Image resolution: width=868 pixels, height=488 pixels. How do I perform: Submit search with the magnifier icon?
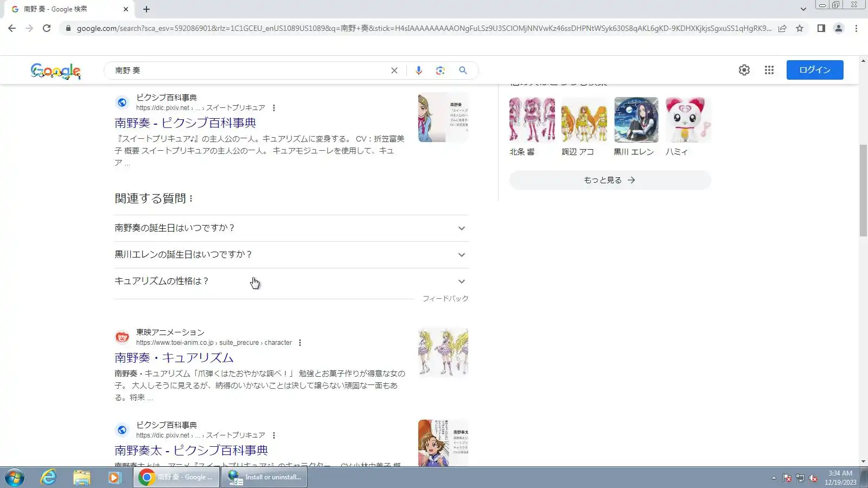point(463,70)
